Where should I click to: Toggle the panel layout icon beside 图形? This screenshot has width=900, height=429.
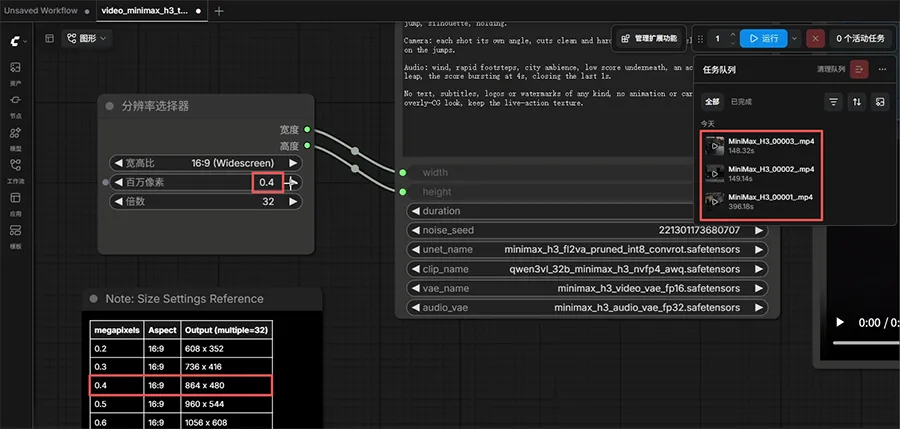coord(50,38)
